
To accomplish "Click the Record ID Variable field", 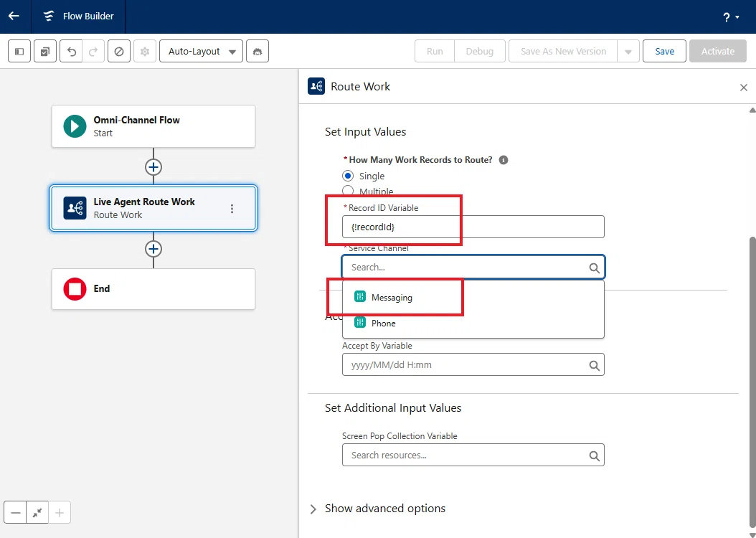I will 473,227.
